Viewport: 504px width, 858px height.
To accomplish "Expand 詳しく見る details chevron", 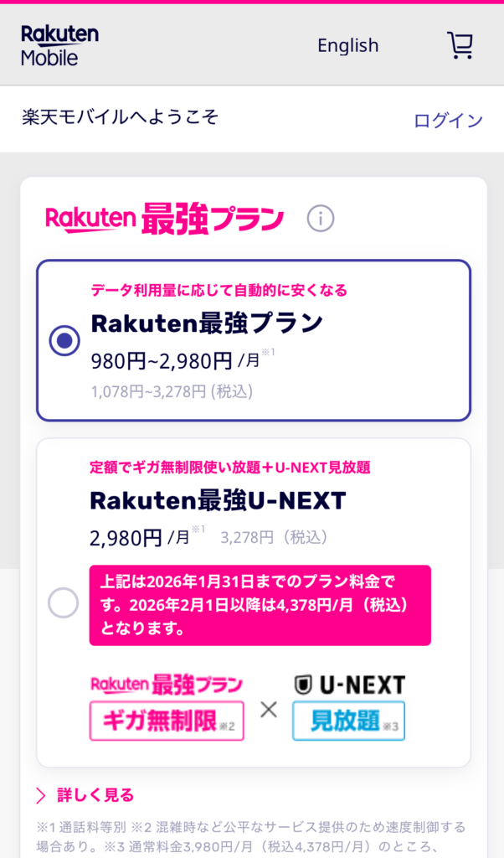I will point(41,795).
